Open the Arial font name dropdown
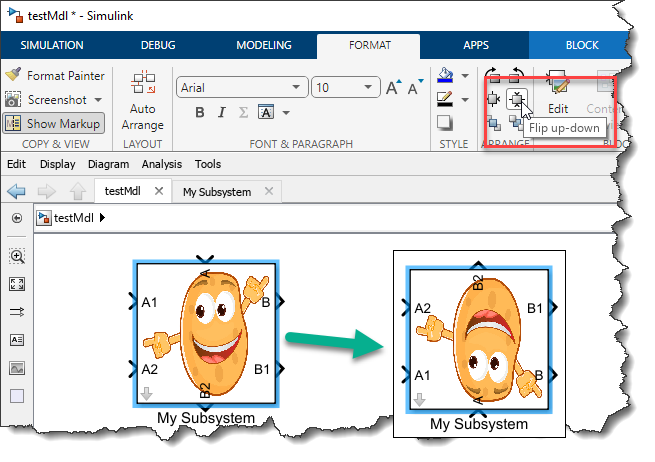The height and width of the screenshot is (462, 655). [x=242, y=88]
